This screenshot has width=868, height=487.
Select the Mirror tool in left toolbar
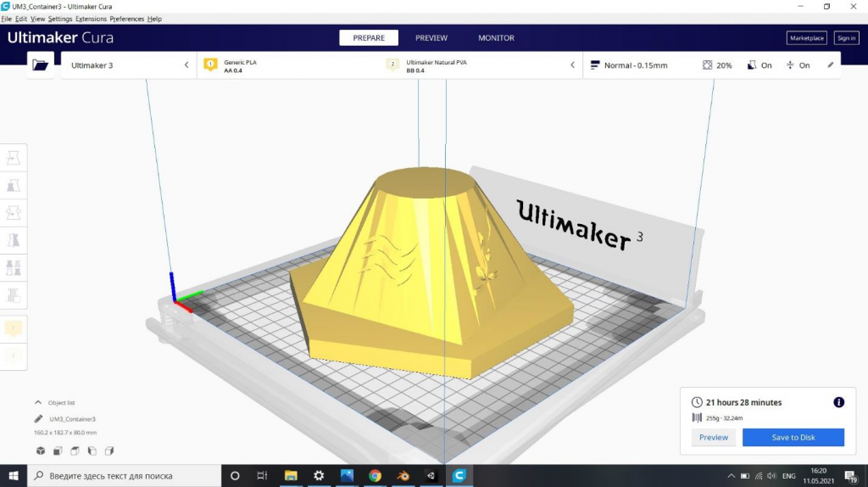click(x=14, y=240)
